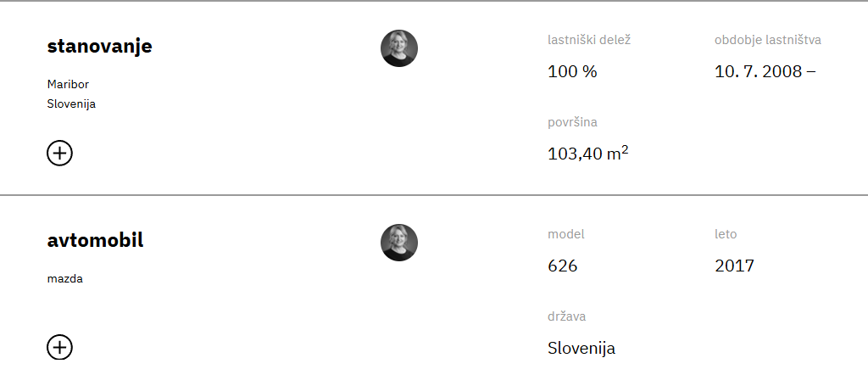868x386 pixels.
Task: Expand the stanovanje entry plus icon
Action: tap(59, 153)
